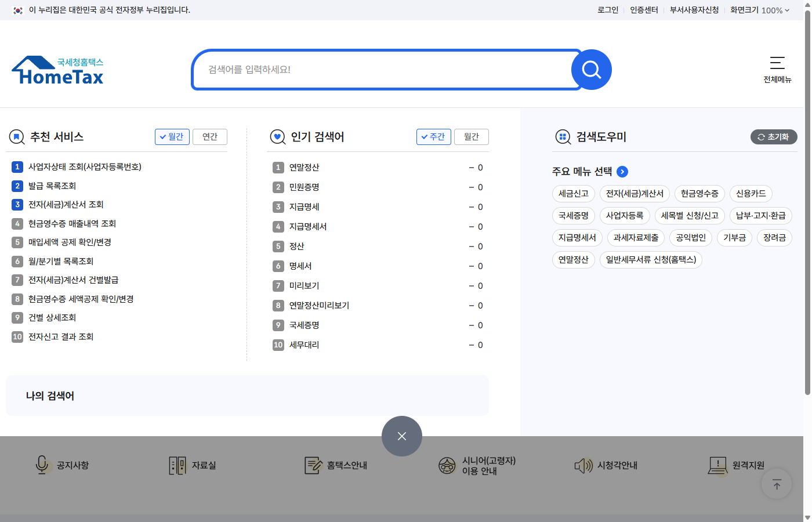Viewport: 812px width, 522px height.
Task: Reset 검색도우미 using the 초기화 button
Action: tap(774, 137)
